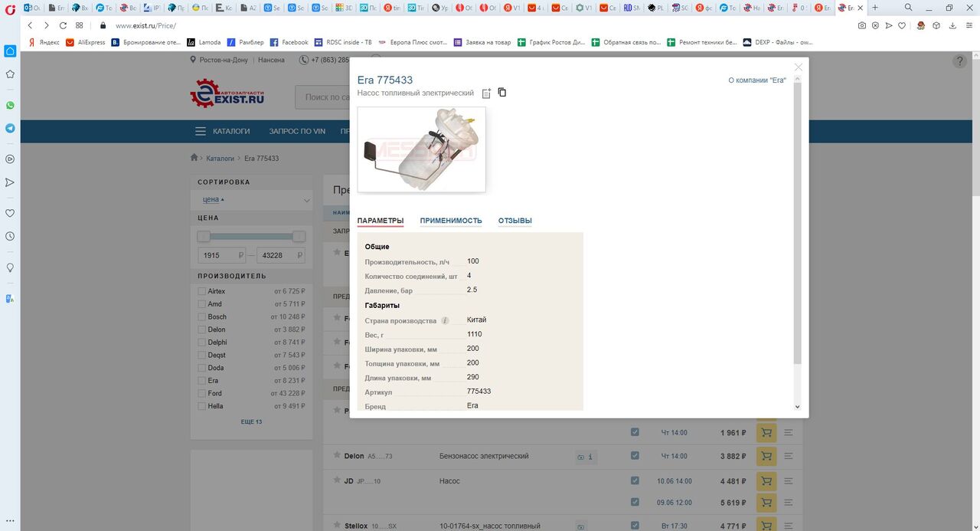Viewport: 980px width, 531px height.
Task: Open Opera bookmarks star in sidebar
Action: [x=10, y=74]
